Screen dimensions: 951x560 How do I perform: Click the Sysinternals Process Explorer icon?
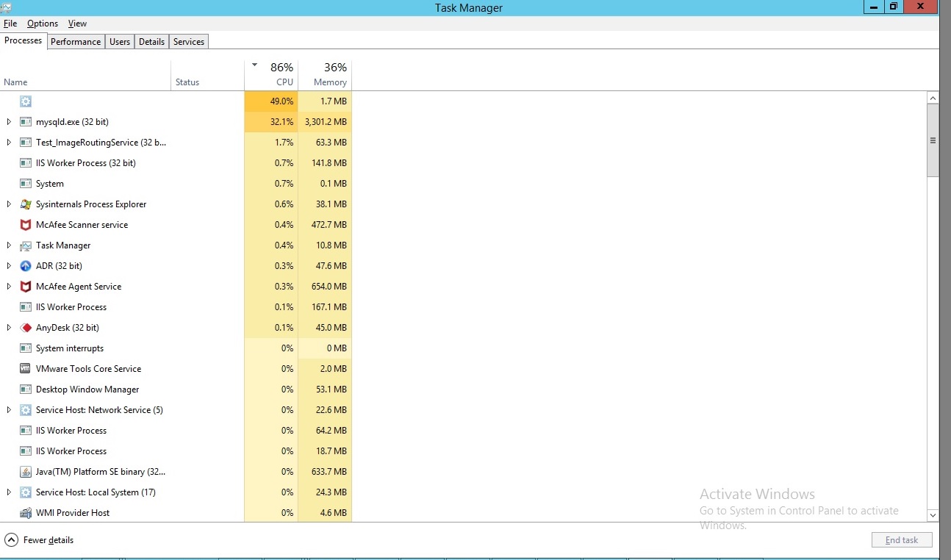click(x=26, y=204)
